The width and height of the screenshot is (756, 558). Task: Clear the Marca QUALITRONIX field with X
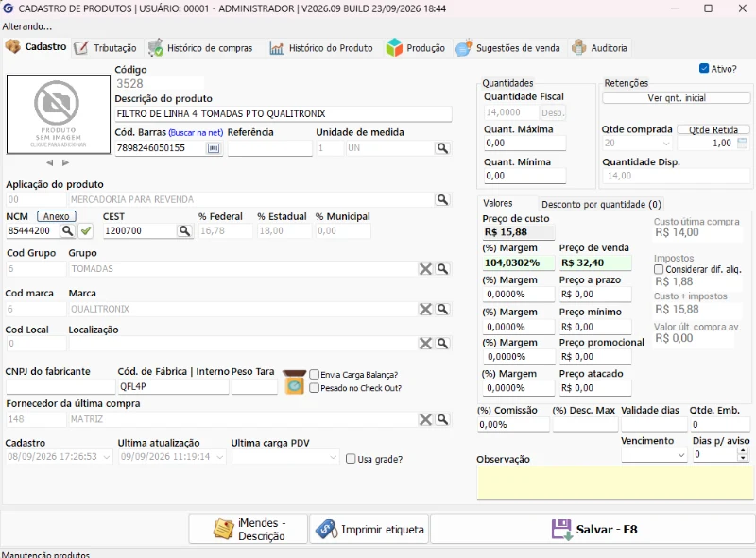tap(425, 309)
